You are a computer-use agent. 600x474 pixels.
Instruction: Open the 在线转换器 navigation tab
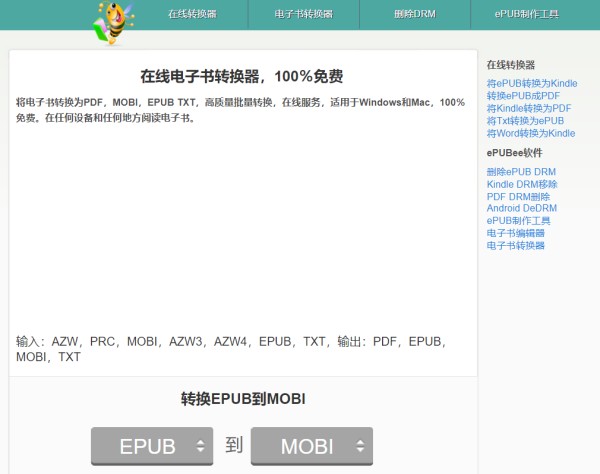click(192, 14)
